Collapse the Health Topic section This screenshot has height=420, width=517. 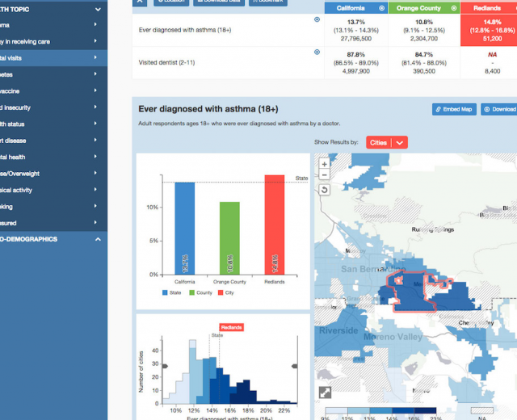click(98, 10)
